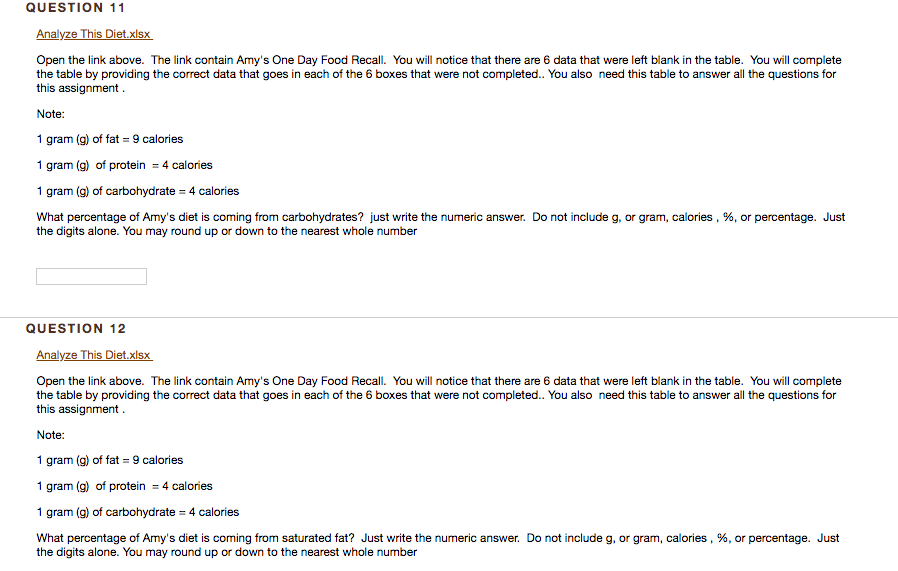Click the Question 11 answer input box
The width and height of the screenshot is (898, 571).
(91, 277)
